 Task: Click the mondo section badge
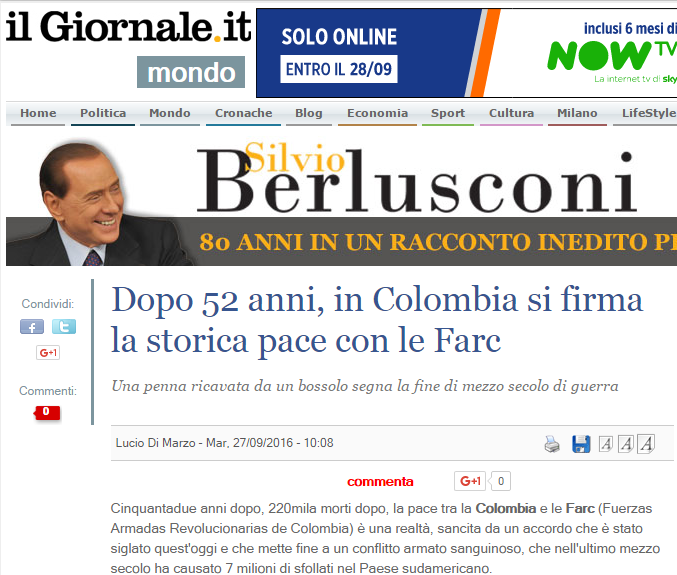click(191, 72)
